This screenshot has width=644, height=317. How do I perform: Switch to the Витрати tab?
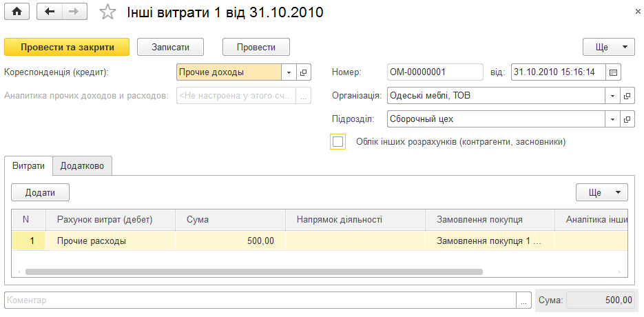click(28, 166)
